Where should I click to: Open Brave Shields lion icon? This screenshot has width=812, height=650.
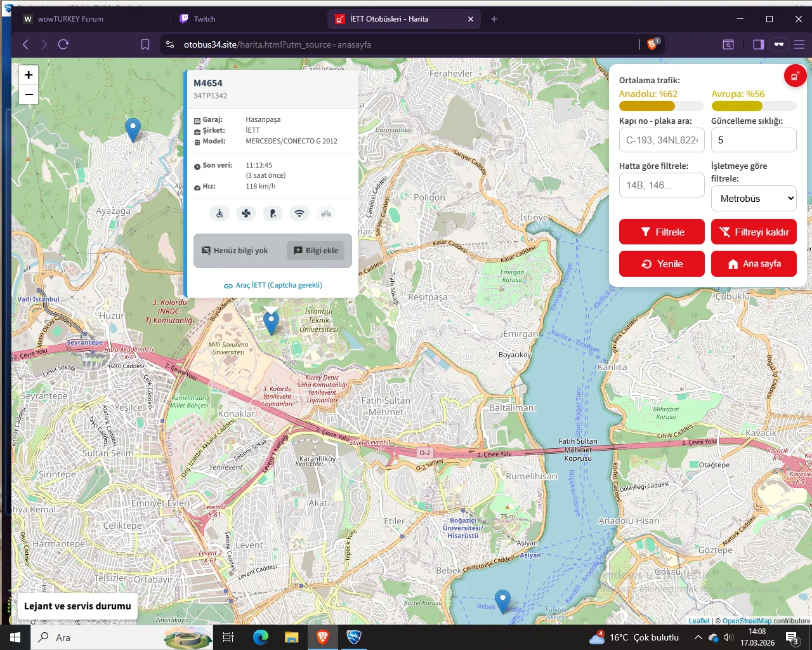coord(652,44)
